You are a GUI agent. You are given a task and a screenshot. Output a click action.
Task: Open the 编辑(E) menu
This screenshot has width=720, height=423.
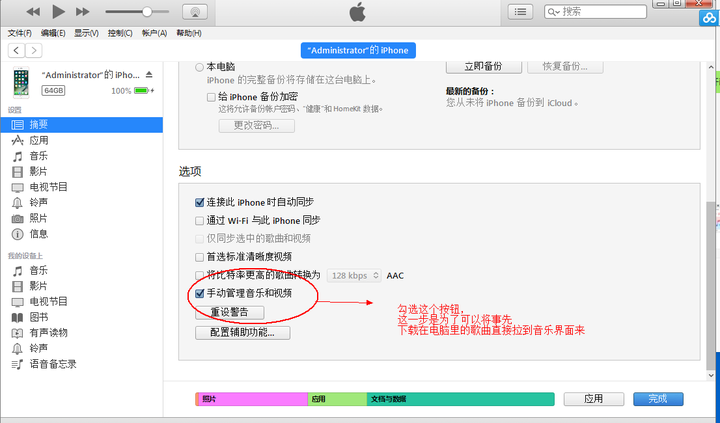point(53,33)
